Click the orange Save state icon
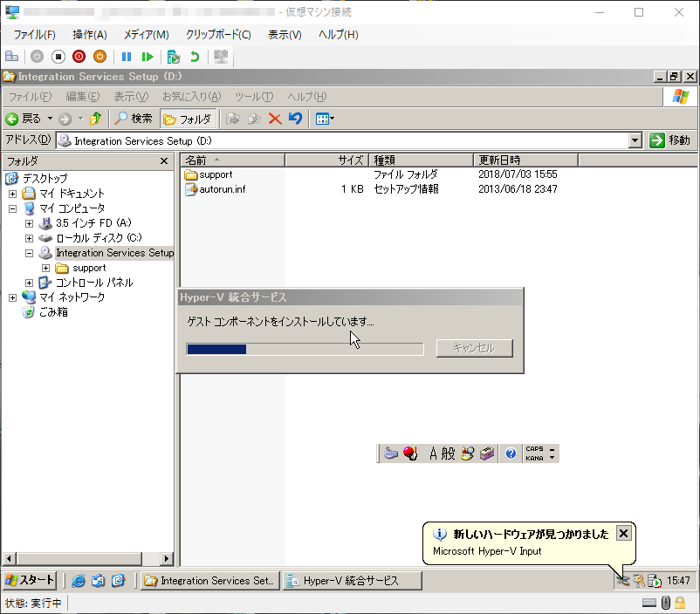This screenshot has height=614, width=700. pyautogui.click(x=100, y=57)
